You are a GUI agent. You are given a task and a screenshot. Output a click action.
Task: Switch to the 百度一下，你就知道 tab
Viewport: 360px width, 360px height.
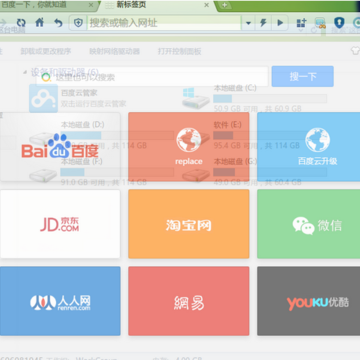point(34,5)
